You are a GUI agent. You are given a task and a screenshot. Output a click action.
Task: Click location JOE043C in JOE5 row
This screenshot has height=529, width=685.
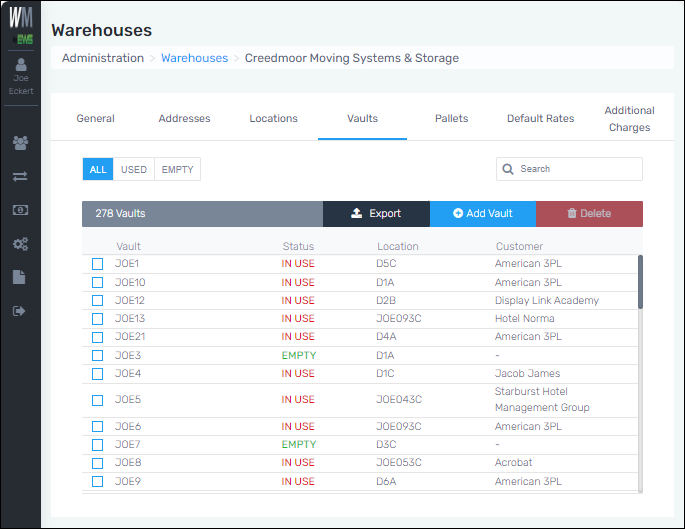[399, 399]
